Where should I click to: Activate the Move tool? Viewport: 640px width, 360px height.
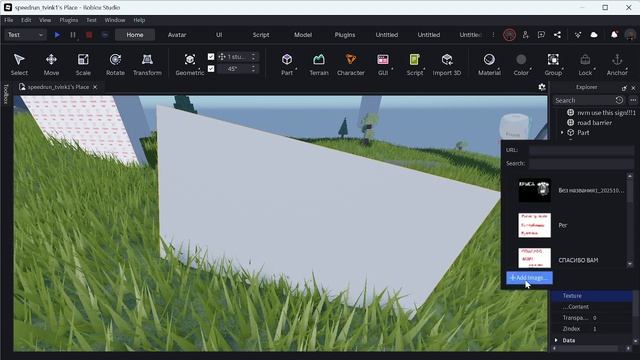tap(51, 64)
